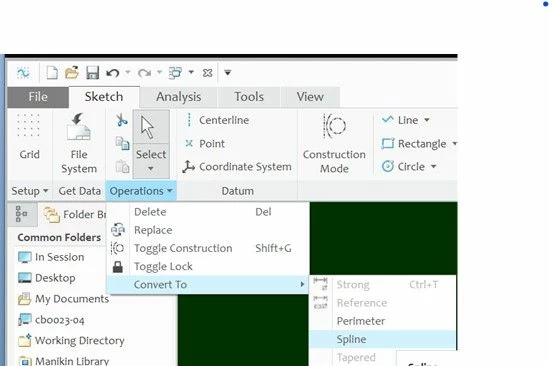Collapse the Operations group dropdown
Viewport: 549px width, 366px height.
tap(141, 191)
